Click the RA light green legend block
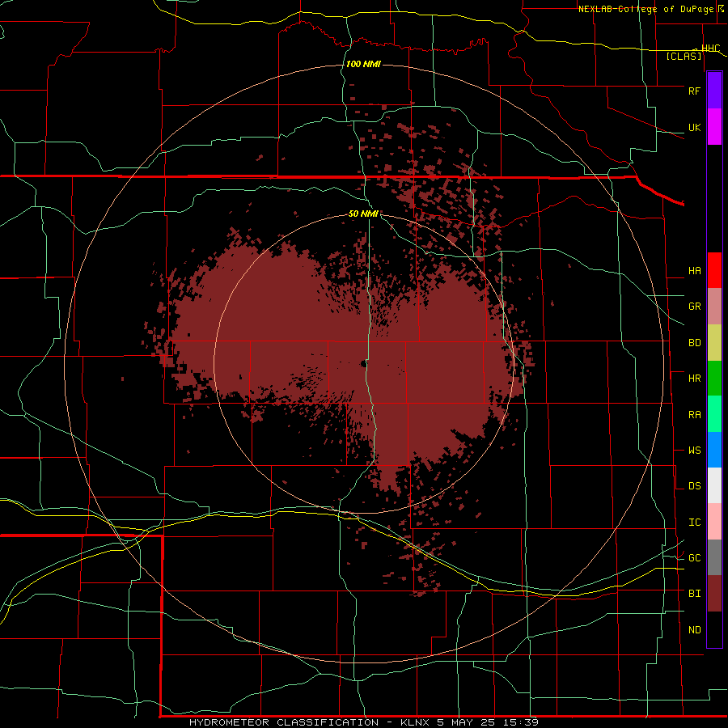Screen dimensions: 728x728 (714, 414)
